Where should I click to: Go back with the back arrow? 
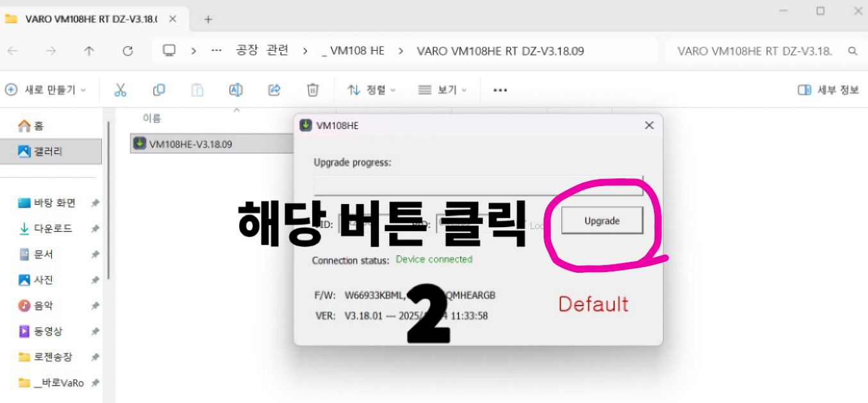pos(13,51)
